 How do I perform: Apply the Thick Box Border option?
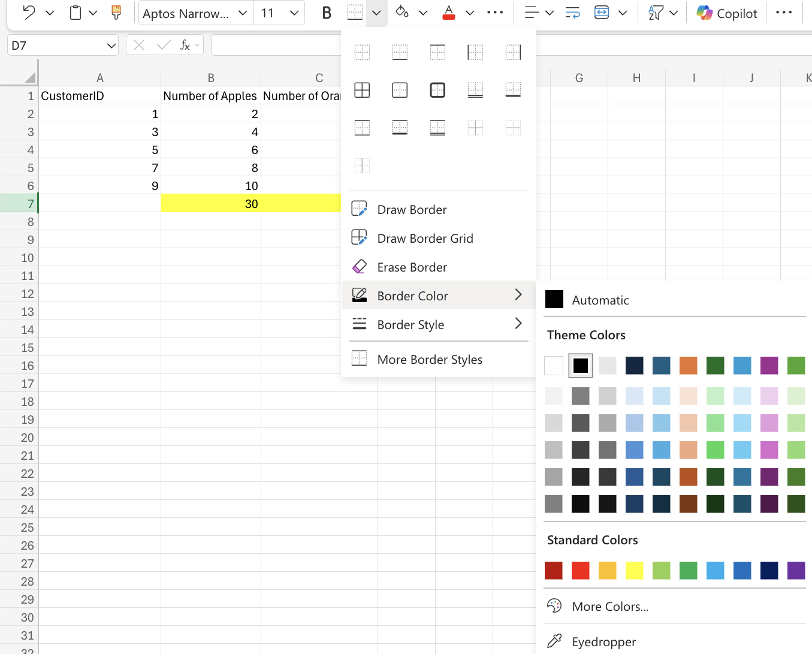tap(437, 90)
